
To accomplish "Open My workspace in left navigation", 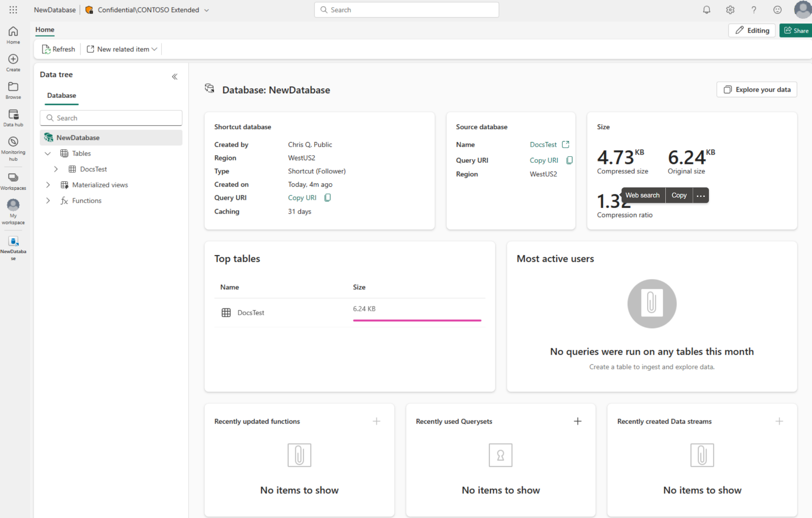I will [x=13, y=212].
